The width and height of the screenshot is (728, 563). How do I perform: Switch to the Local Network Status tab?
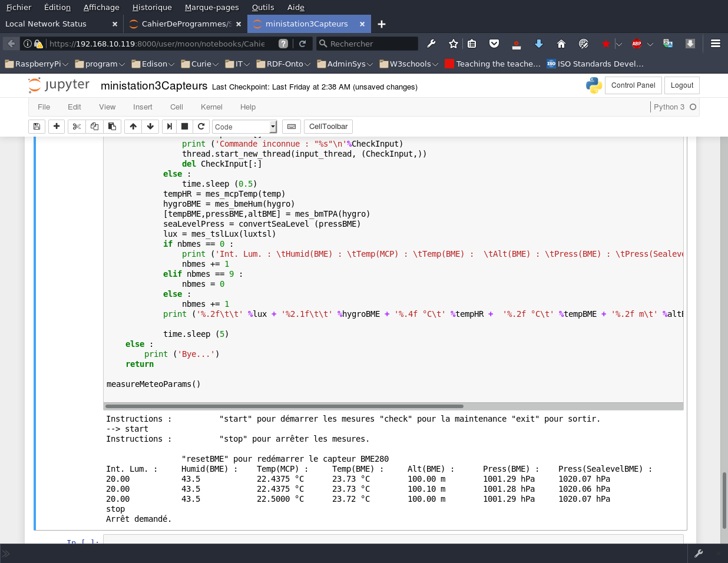point(46,24)
